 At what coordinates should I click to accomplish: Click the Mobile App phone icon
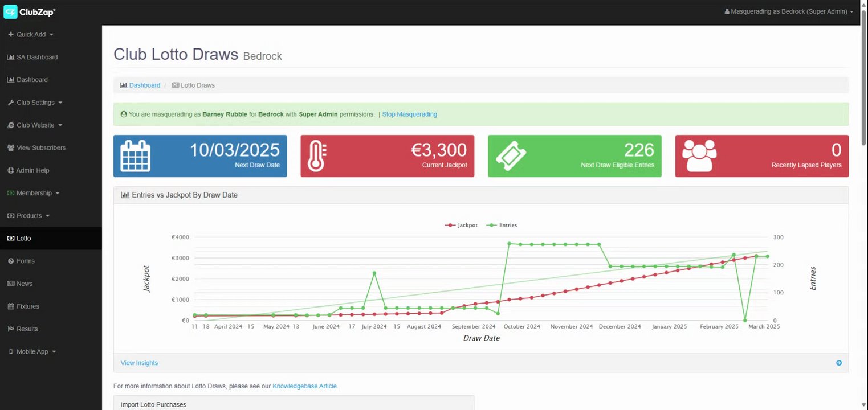(x=11, y=352)
